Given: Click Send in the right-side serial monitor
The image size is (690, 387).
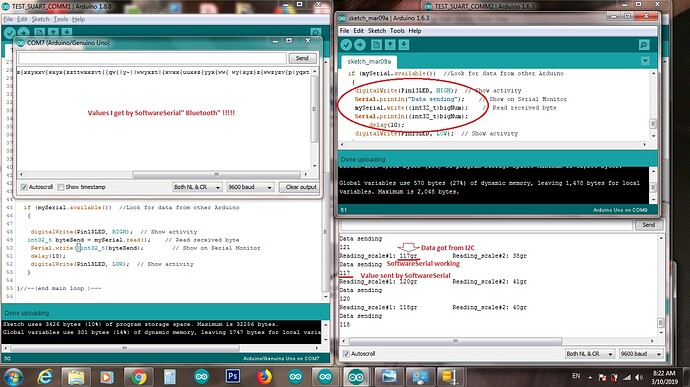Looking at the screenshot, I should click(x=649, y=225).
